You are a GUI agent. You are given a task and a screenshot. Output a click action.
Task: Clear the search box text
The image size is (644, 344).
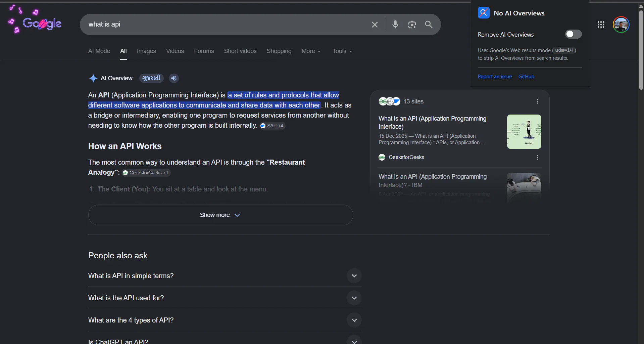(x=375, y=25)
